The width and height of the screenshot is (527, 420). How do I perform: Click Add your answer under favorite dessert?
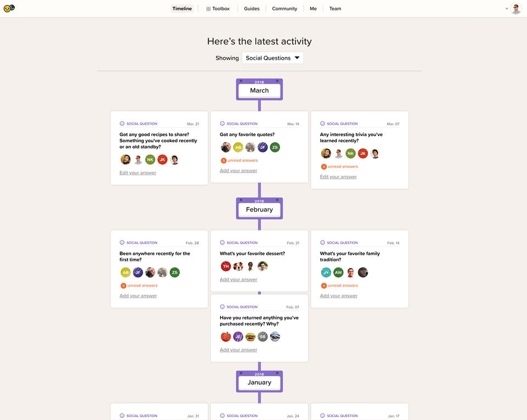click(x=238, y=279)
